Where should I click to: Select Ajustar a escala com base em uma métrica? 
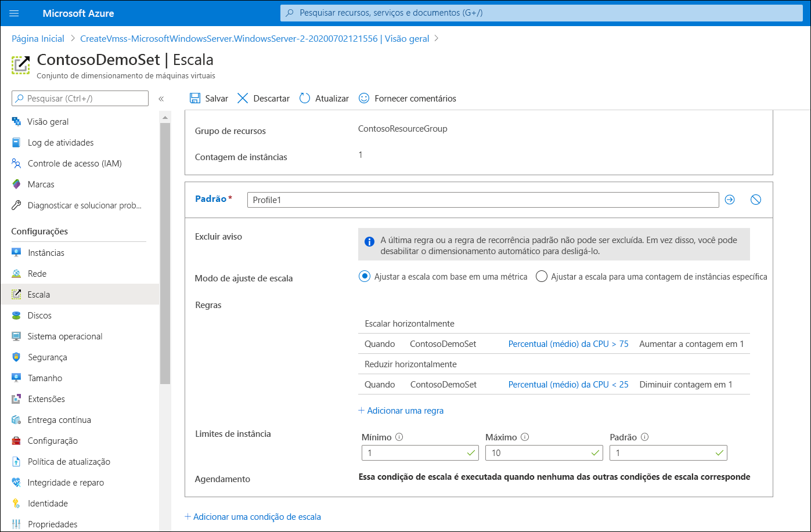(365, 277)
